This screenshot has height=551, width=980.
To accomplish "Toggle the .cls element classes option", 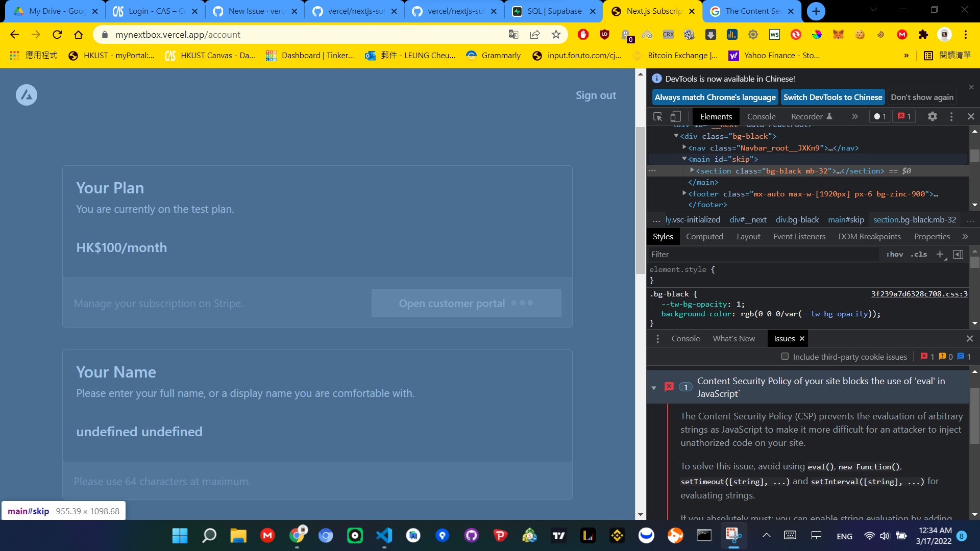I will (919, 254).
